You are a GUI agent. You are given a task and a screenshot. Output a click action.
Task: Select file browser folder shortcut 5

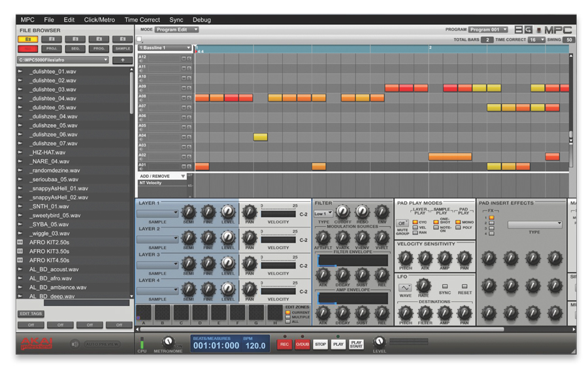(123, 39)
